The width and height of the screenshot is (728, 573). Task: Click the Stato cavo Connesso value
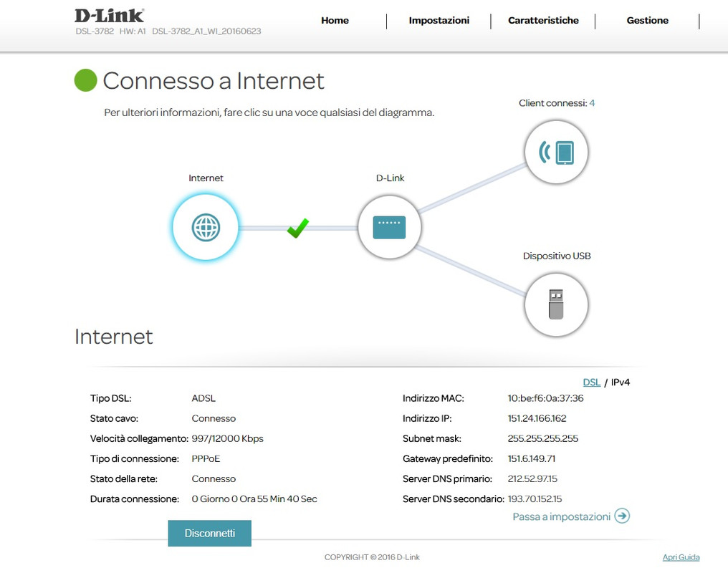(x=214, y=418)
